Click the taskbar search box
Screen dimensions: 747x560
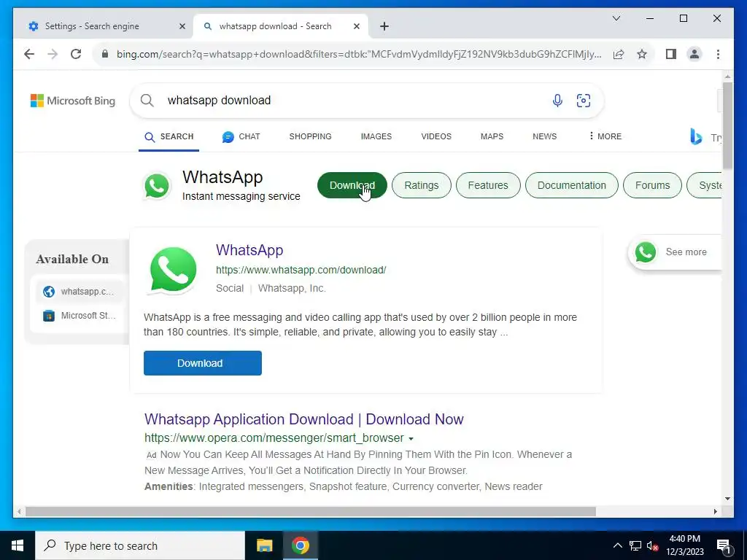coord(140,545)
